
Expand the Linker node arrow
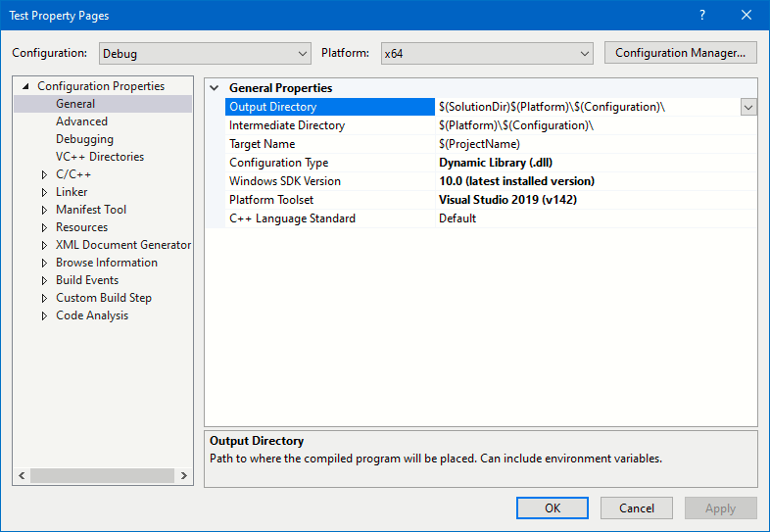click(x=44, y=192)
